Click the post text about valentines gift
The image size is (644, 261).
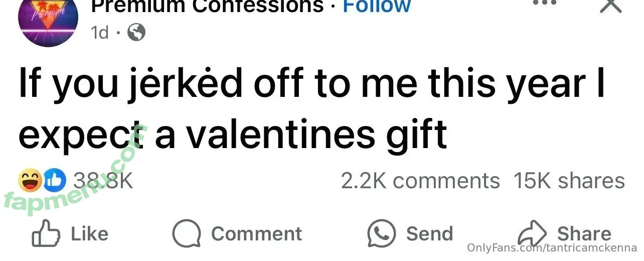[311, 108]
